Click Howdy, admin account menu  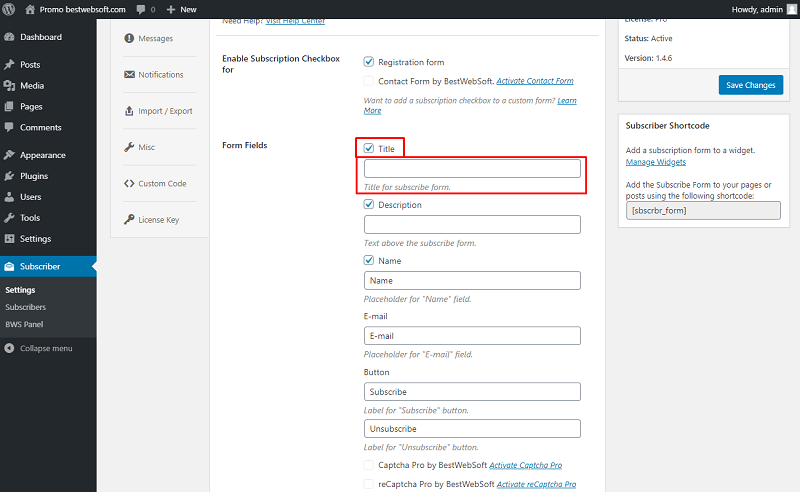click(x=764, y=9)
